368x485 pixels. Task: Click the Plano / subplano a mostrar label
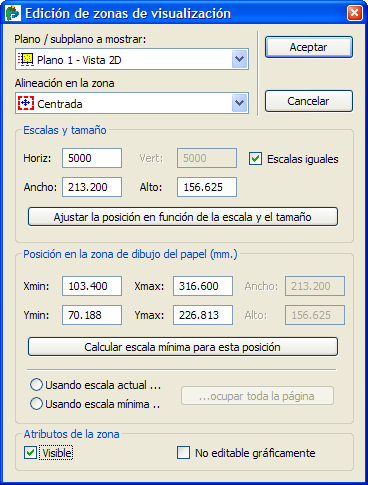[80, 39]
